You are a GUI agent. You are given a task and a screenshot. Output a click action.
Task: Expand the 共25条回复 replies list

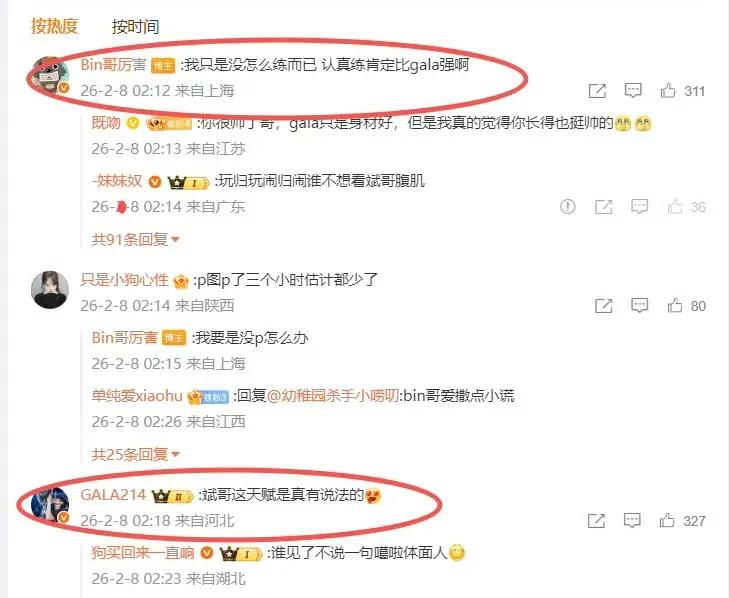135,454
